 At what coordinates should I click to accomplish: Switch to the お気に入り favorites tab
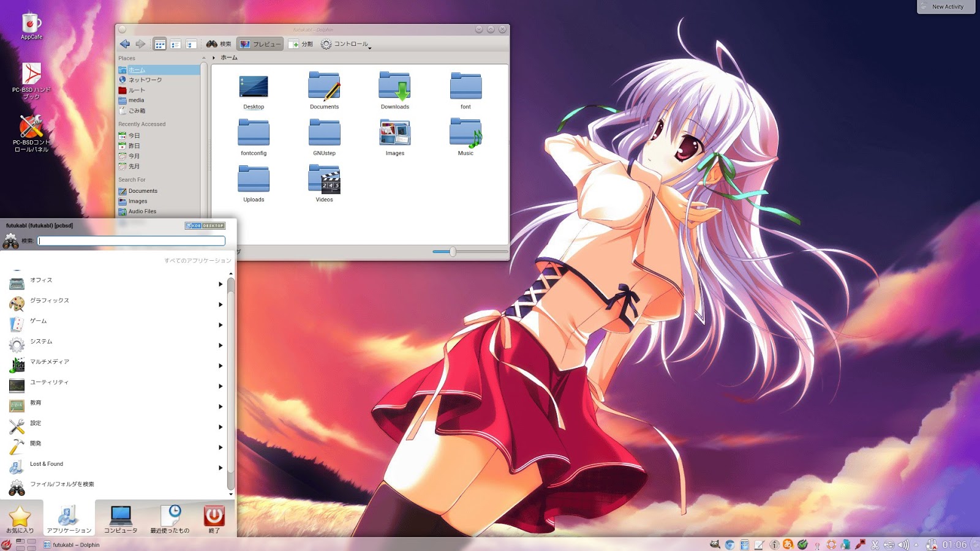[20, 519]
